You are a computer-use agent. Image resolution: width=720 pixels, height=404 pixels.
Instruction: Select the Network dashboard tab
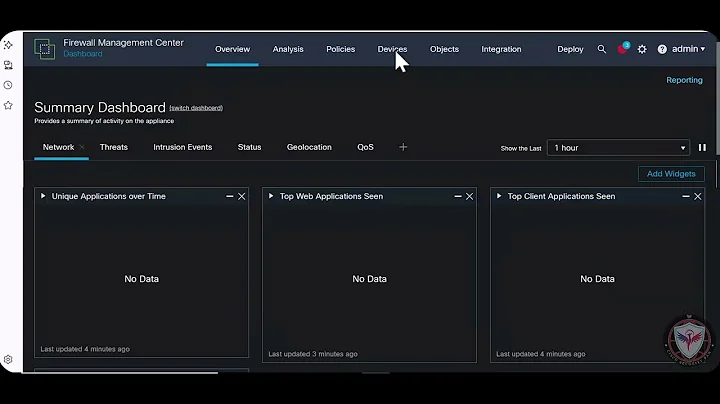pyautogui.click(x=58, y=147)
